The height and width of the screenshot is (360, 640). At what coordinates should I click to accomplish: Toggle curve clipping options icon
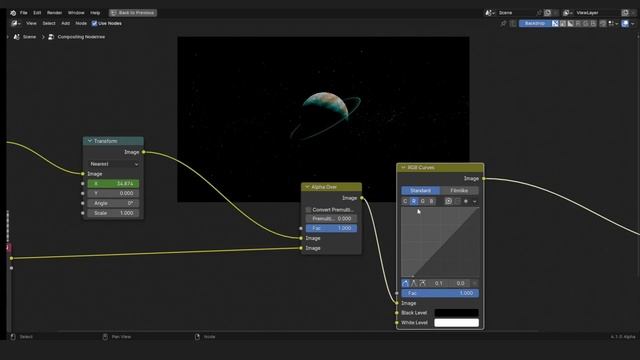466,201
